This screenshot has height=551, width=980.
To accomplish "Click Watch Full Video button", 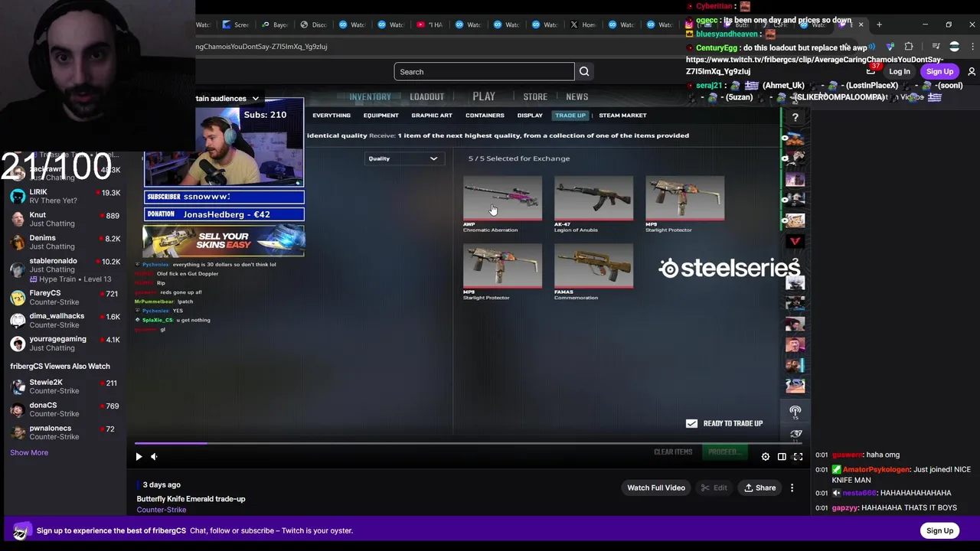I will (x=656, y=487).
